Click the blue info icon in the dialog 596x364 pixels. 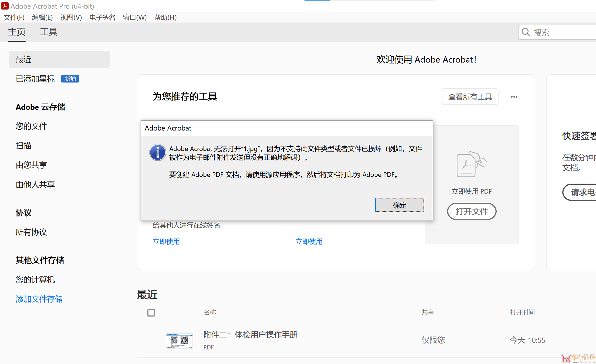[158, 152]
